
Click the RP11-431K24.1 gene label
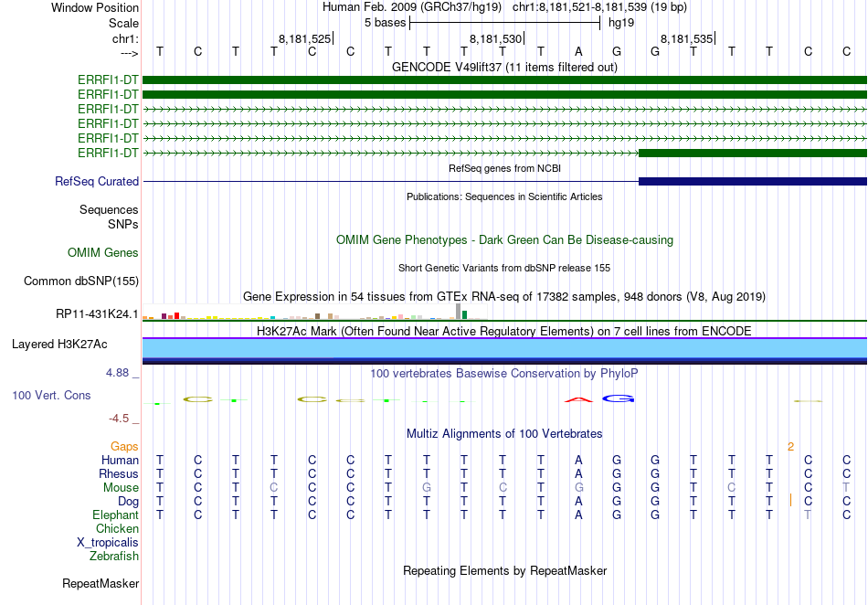(97, 313)
